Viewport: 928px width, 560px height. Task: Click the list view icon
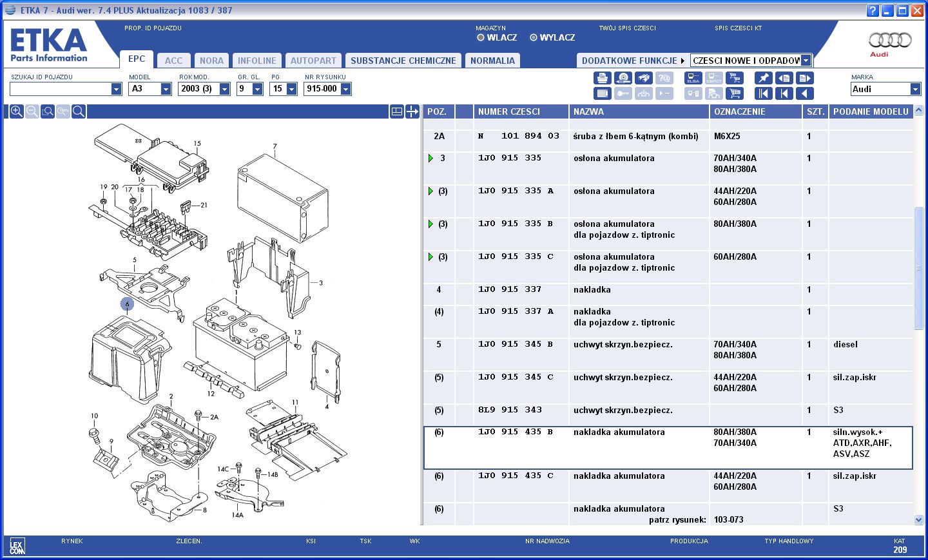point(603,93)
